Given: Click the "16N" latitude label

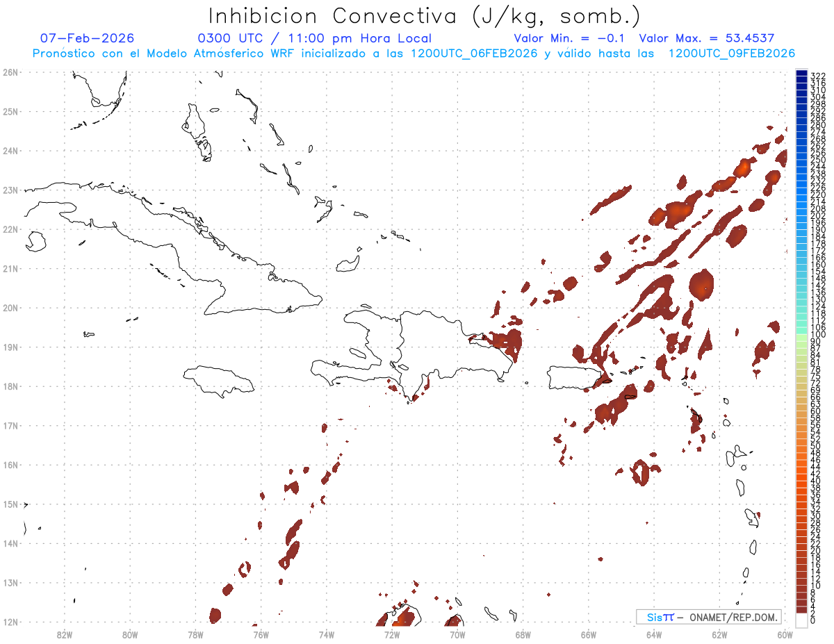Looking at the screenshot, I should 10,465.
